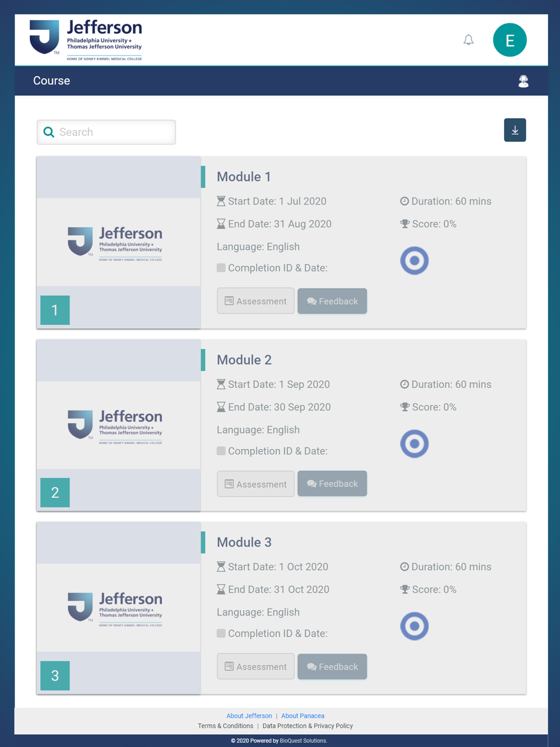This screenshot has height=747, width=560.
Task: Open the Module 3 thumbnail
Action: click(118, 608)
